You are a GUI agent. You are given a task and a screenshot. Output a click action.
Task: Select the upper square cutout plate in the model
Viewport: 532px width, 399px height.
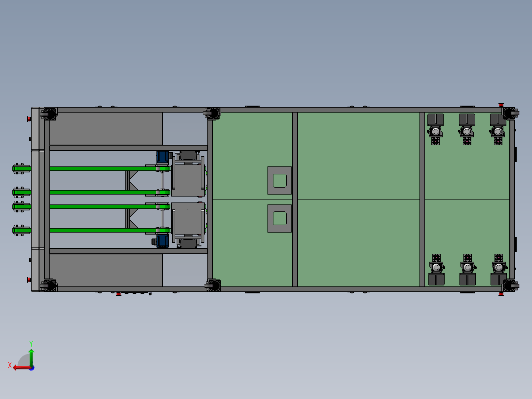click(x=279, y=180)
